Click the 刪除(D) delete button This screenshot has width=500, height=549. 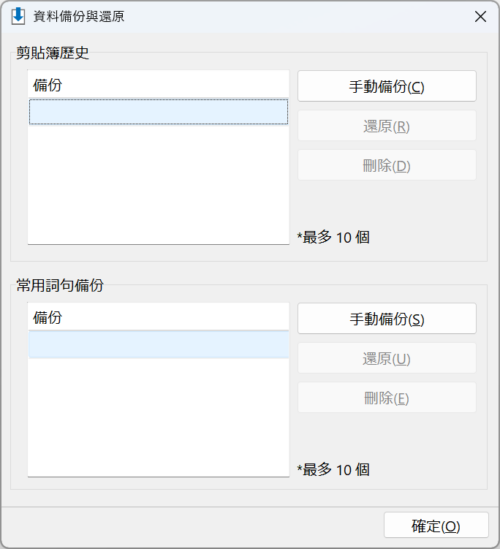tap(387, 166)
